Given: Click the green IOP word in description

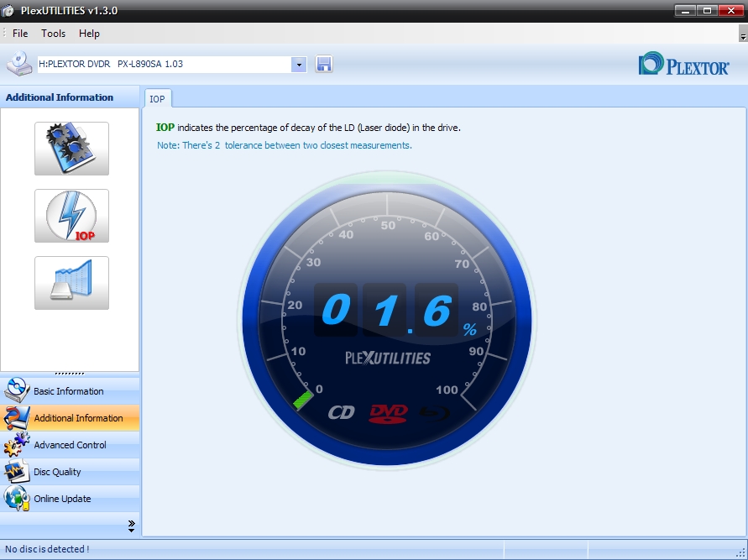Looking at the screenshot, I should pyautogui.click(x=165, y=128).
